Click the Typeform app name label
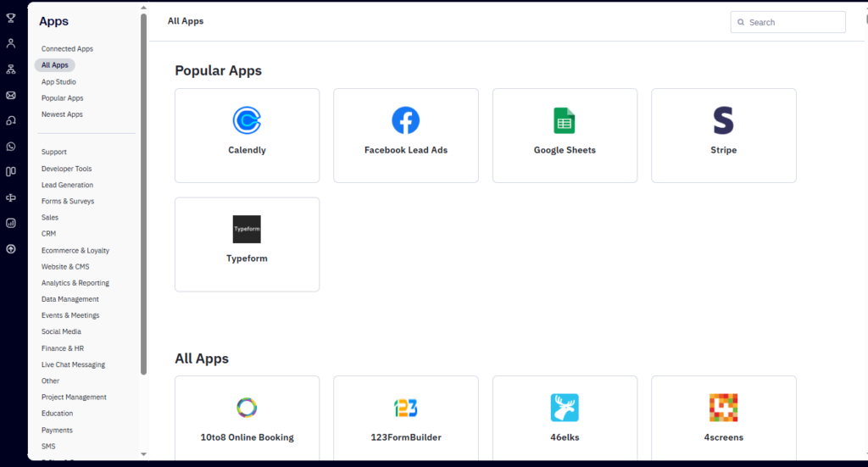The image size is (868, 467). pos(247,259)
